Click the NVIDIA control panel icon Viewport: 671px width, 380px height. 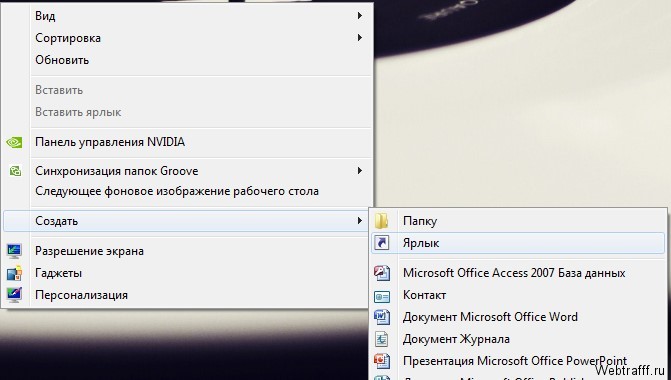tap(14, 142)
